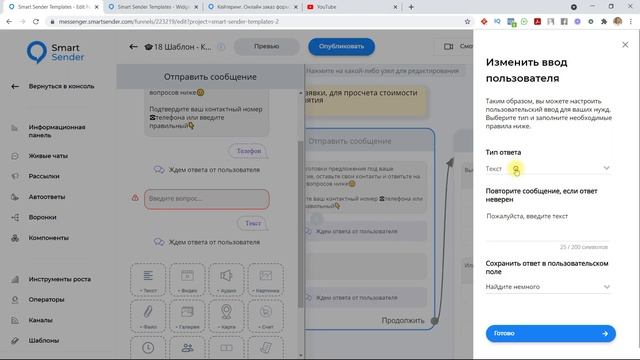Add the clock delay block
Screen dimensions: 640x360
pos(148,348)
